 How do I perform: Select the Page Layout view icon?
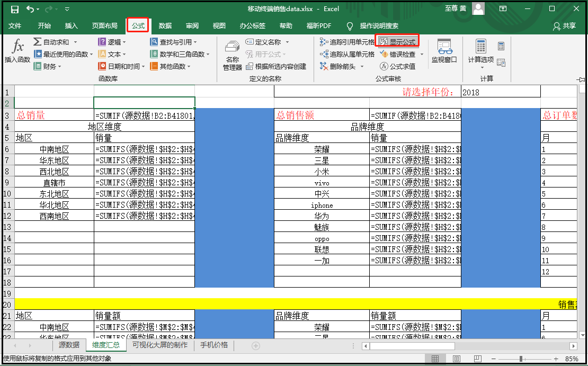457,359
